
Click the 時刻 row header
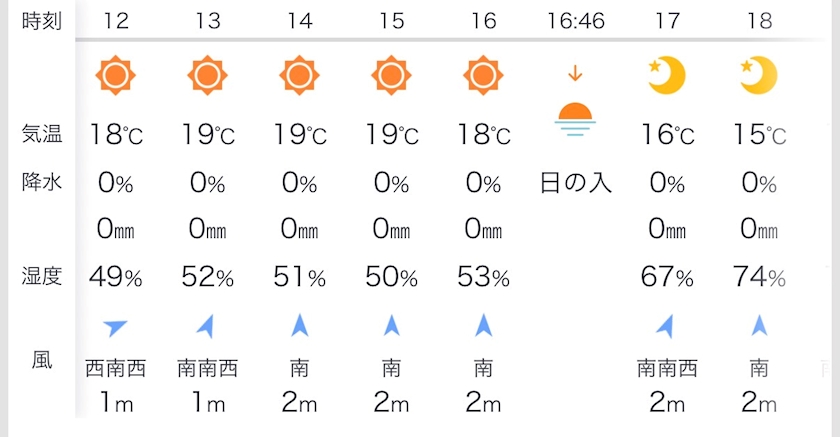pyautogui.click(x=41, y=20)
